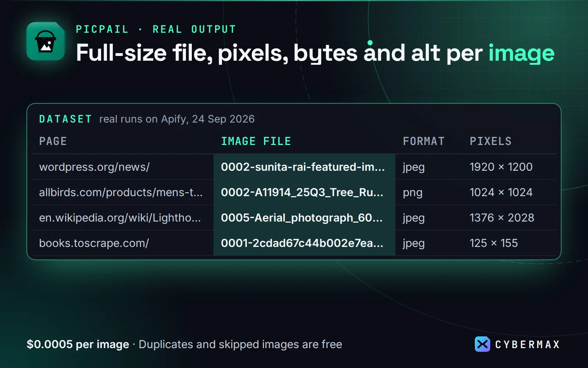Click the Cybermax X logo icon
The image size is (588, 368).
(x=482, y=344)
